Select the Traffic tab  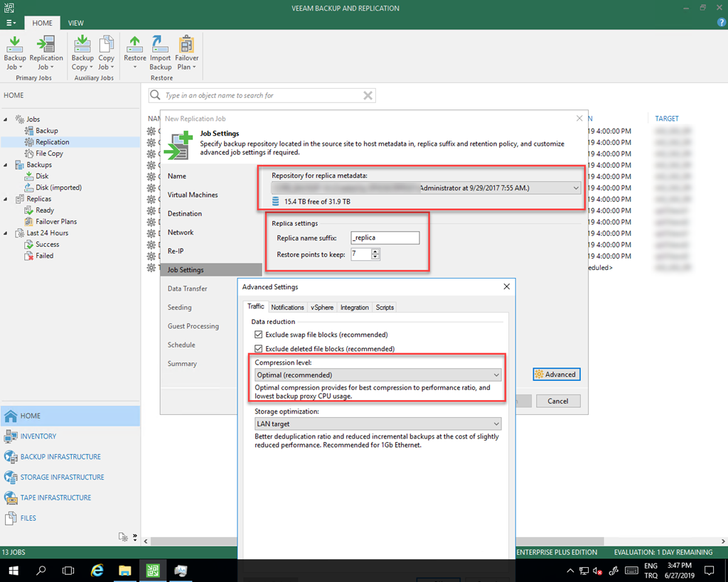pyautogui.click(x=255, y=306)
